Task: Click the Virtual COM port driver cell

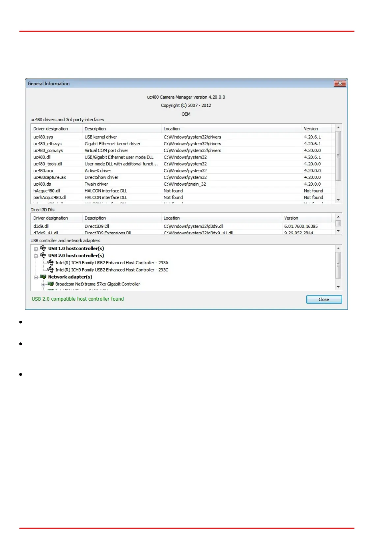Action: point(106,150)
